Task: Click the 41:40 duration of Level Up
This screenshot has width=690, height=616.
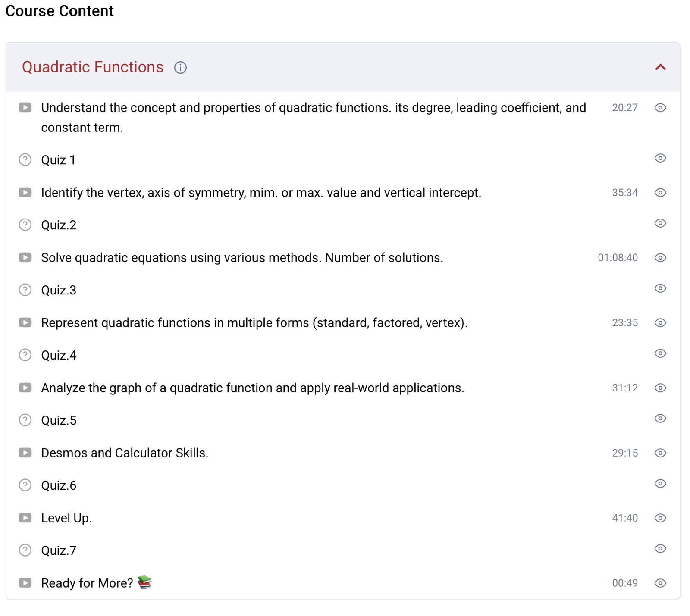Action: click(x=624, y=518)
